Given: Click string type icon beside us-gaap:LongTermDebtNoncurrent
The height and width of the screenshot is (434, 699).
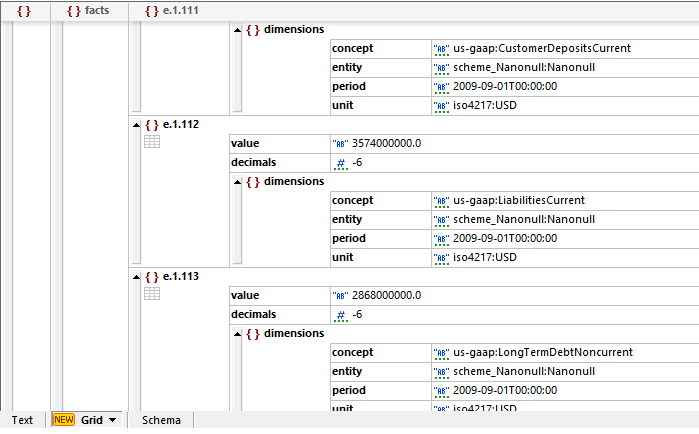Looking at the screenshot, I should point(441,353).
